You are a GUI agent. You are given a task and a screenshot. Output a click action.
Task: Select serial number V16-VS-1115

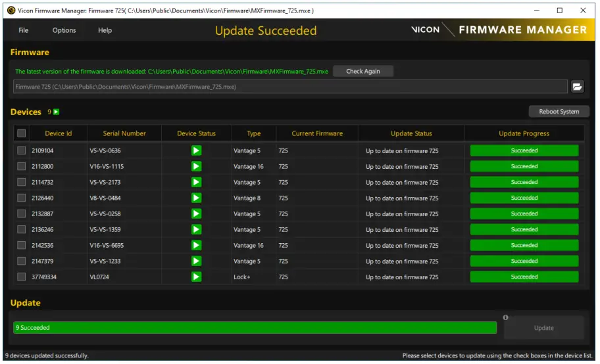[x=107, y=166]
